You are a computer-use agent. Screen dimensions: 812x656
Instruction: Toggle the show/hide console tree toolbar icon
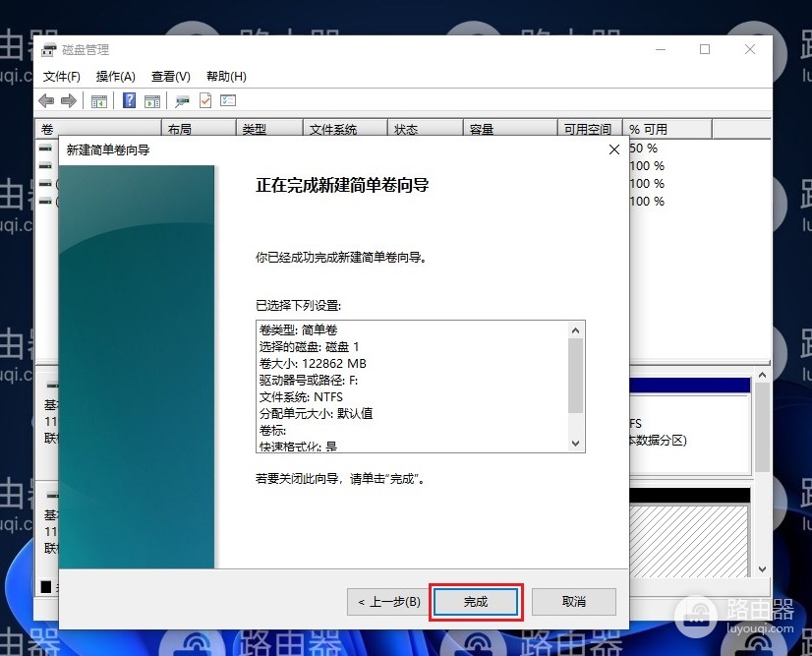point(99,101)
